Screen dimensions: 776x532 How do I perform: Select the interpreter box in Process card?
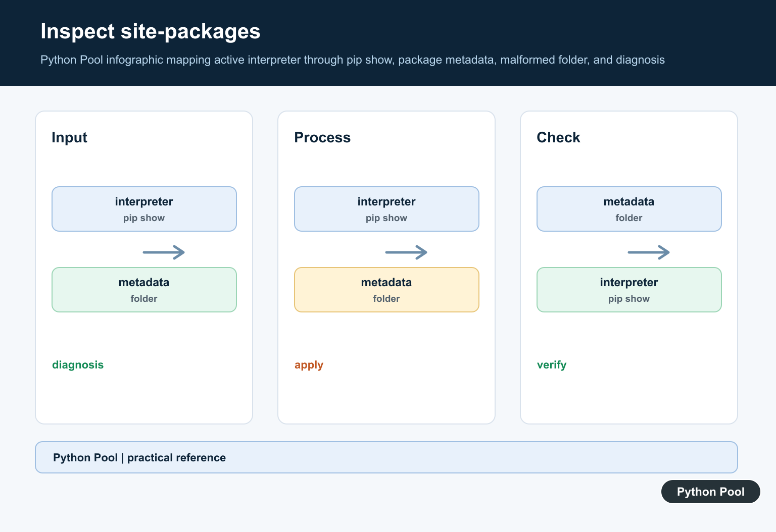tap(386, 209)
